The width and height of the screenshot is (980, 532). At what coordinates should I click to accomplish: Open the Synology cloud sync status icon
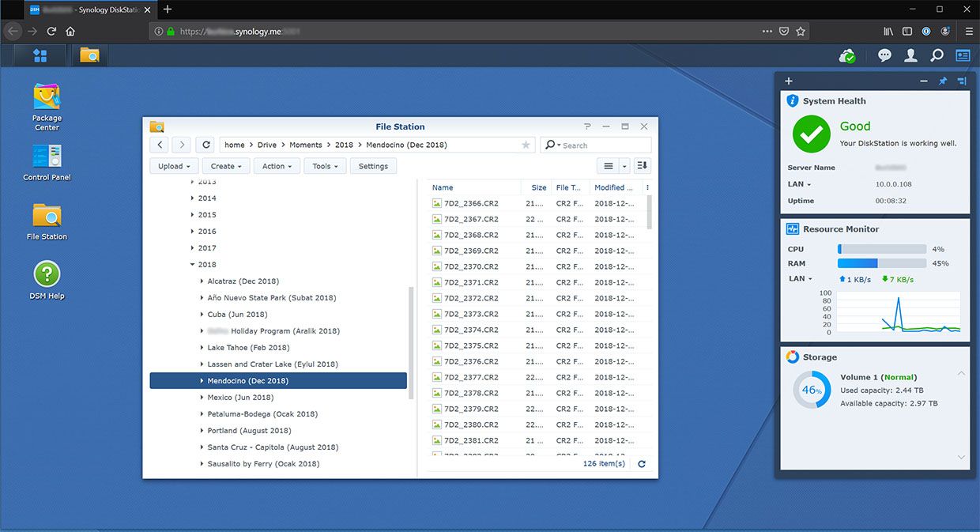pyautogui.click(x=848, y=55)
